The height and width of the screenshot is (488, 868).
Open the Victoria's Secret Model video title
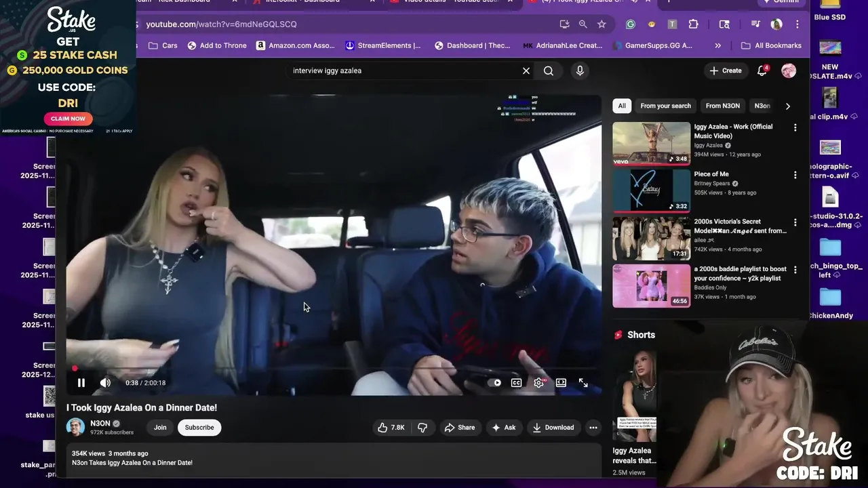[x=740, y=226]
